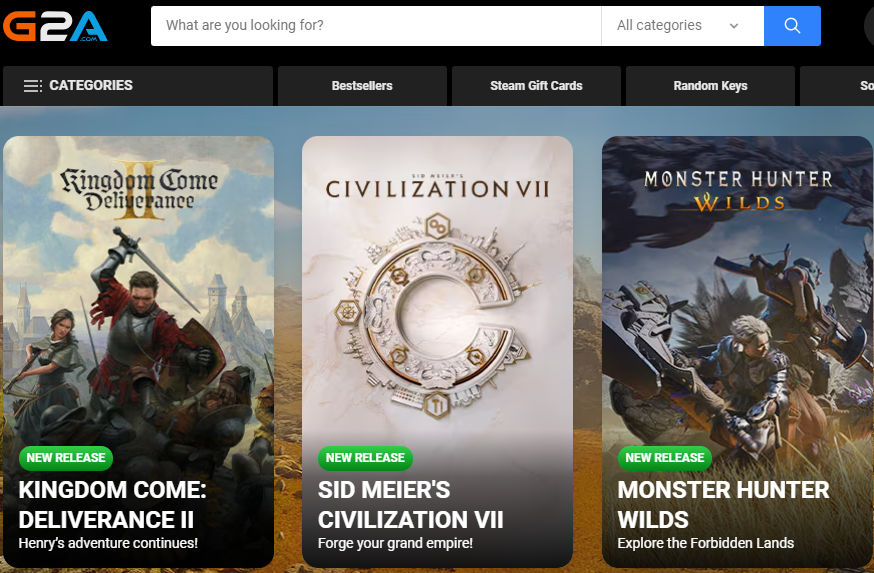The height and width of the screenshot is (573, 874).
Task: Click New Release badge on Civilization VII card
Action: click(x=365, y=458)
